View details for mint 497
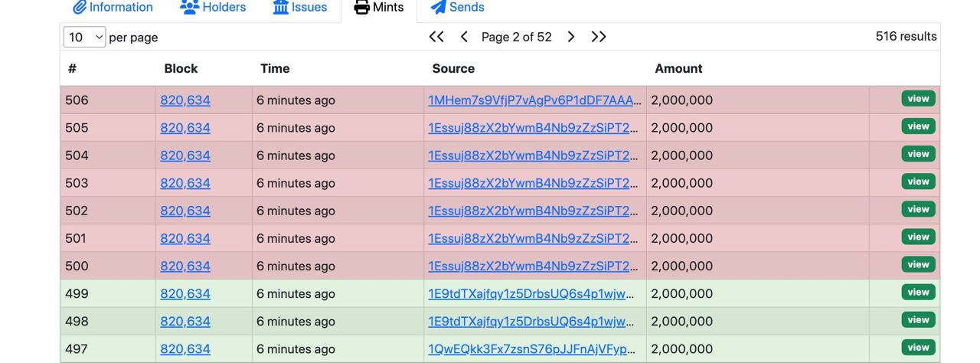The image size is (980, 363). (x=918, y=347)
